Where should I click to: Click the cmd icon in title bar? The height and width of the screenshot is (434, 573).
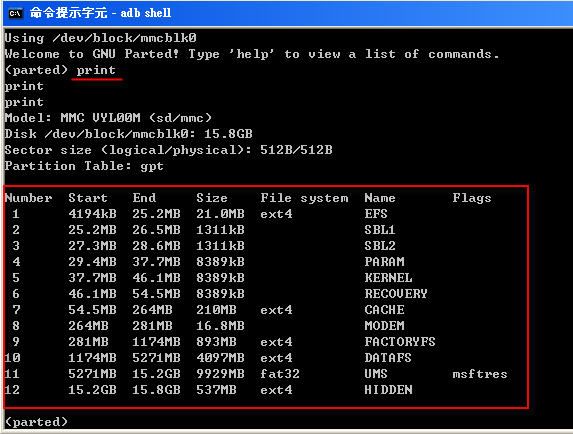coord(15,14)
